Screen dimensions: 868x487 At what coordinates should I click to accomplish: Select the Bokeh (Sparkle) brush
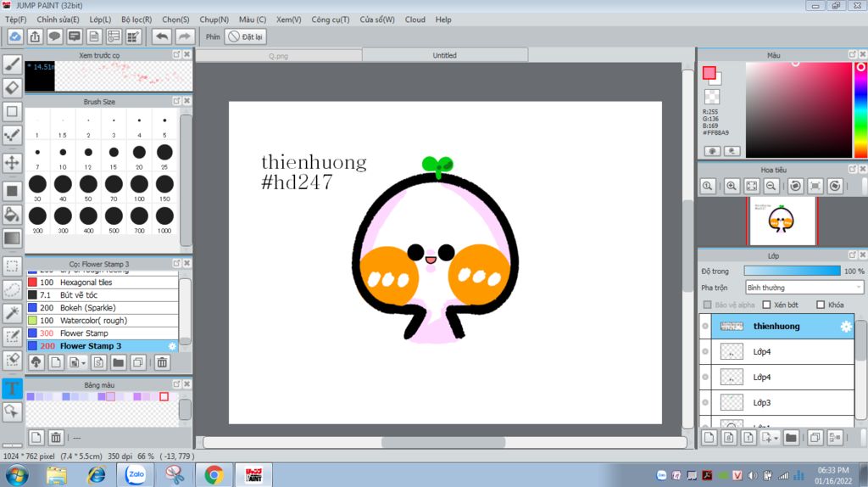tap(103, 307)
